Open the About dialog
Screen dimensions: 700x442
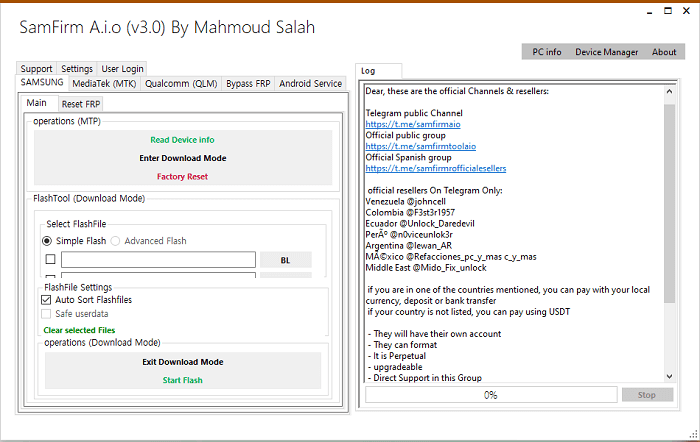pyautogui.click(x=664, y=52)
